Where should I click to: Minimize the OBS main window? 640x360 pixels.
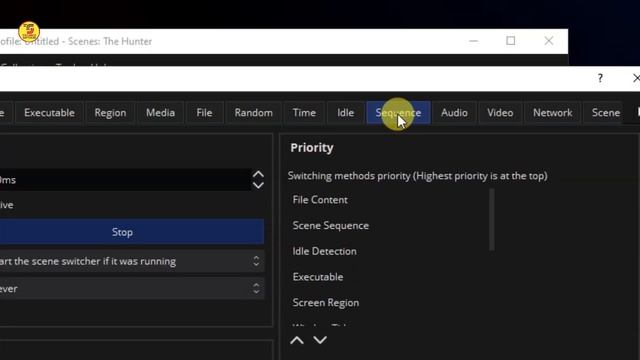point(473,41)
